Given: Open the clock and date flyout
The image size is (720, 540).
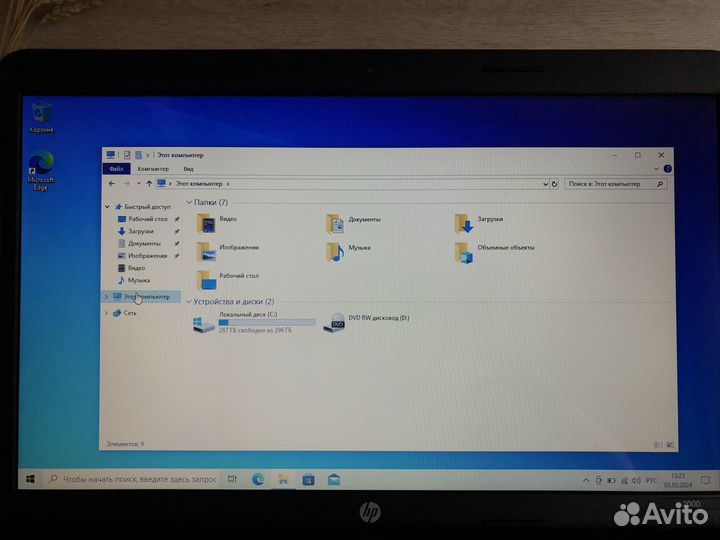Looking at the screenshot, I should pyautogui.click(x=678, y=480).
